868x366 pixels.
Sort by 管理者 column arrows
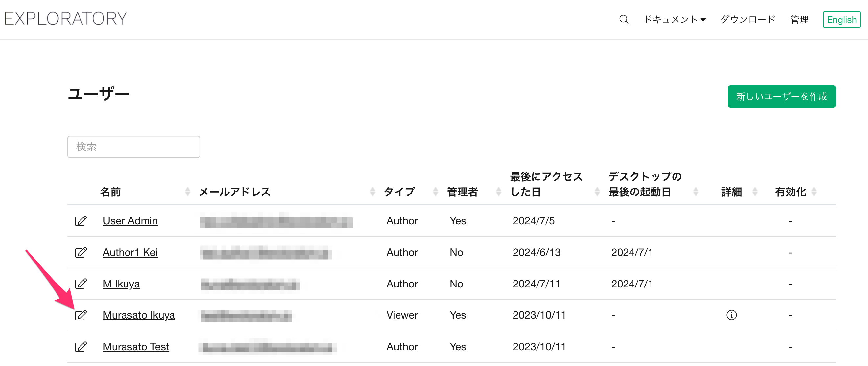[499, 192]
